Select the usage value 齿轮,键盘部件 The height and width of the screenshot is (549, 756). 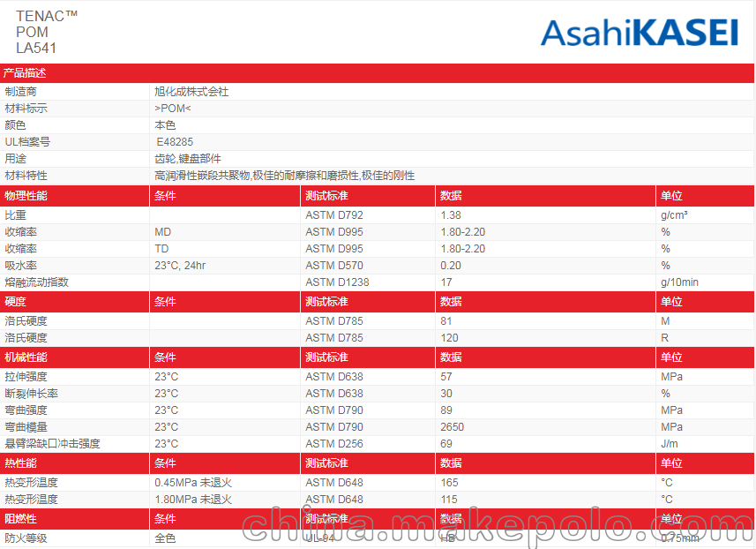188,159
